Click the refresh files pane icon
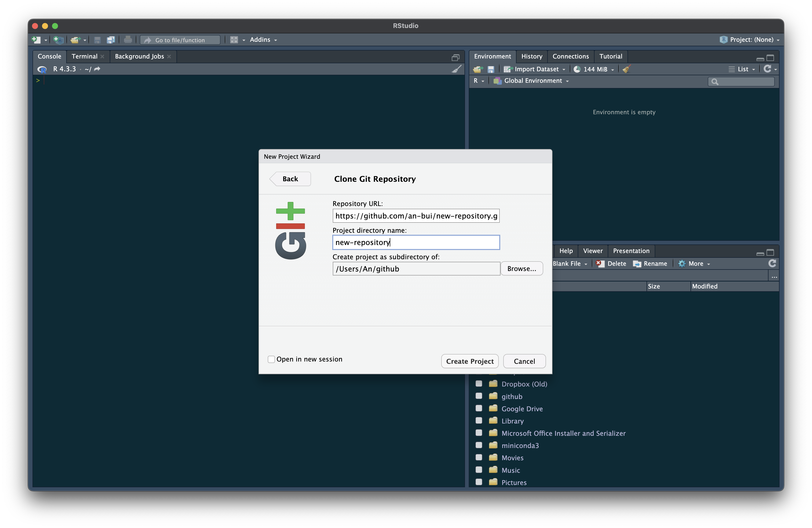812x528 pixels. pyautogui.click(x=772, y=263)
